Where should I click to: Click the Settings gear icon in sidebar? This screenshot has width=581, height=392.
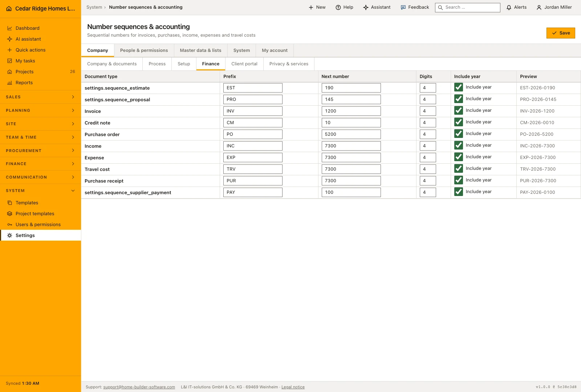10,236
